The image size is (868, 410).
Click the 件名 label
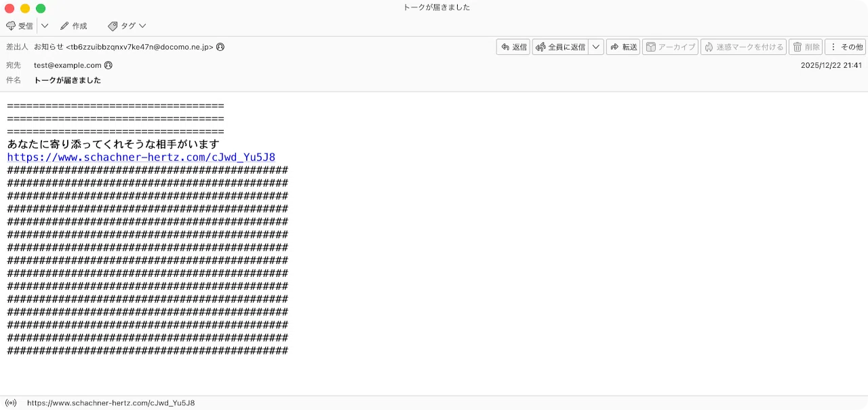(x=14, y=80)
